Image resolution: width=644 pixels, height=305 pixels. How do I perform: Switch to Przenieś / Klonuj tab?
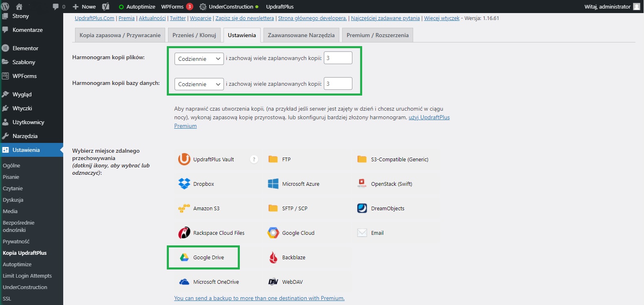point(194,35)
